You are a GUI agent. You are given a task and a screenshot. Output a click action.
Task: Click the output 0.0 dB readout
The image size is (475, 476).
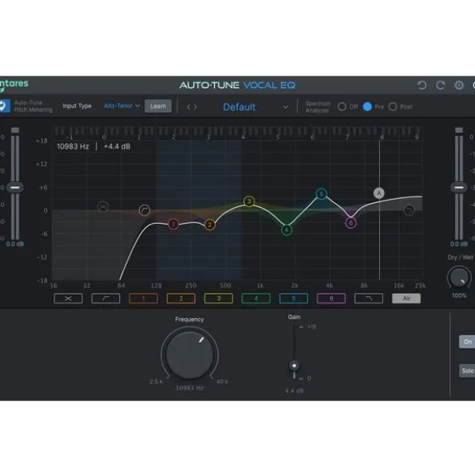tap(459, 244)
